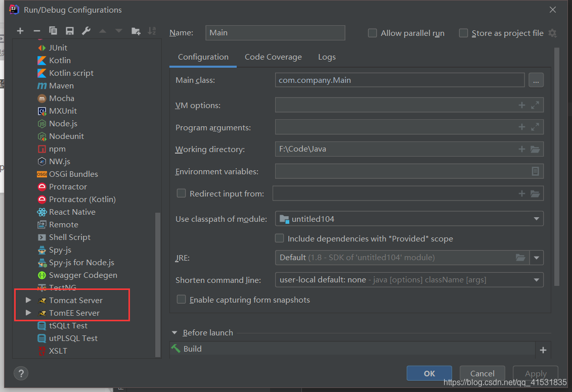572x392 pixels.
Task: Select XSLT configuration type
Action: (x=53, y=351)
